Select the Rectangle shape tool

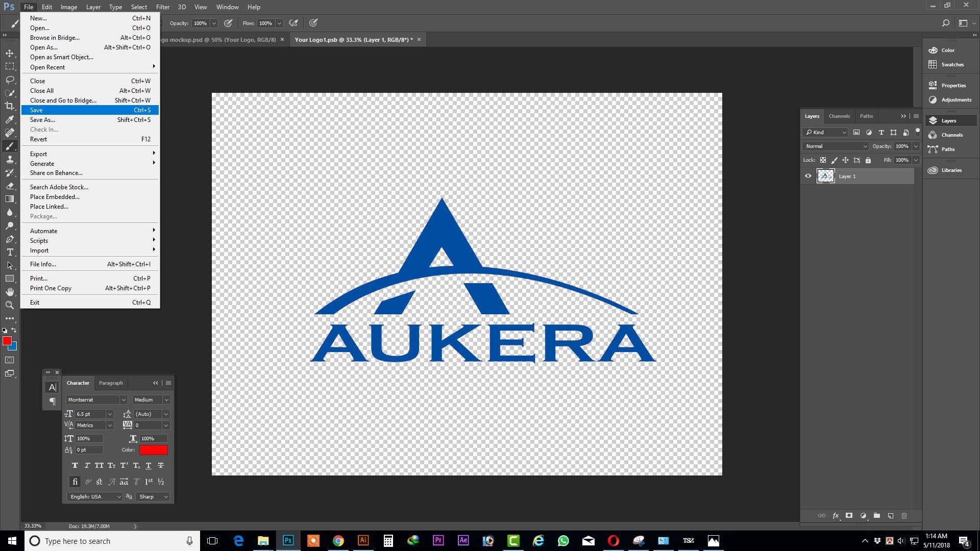[x=10, y=279]
